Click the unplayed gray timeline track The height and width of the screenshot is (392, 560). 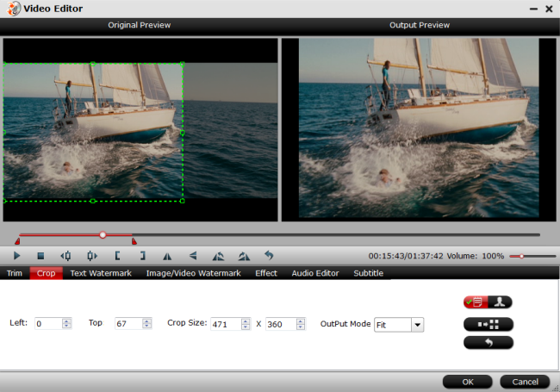[x=336, y=235]
